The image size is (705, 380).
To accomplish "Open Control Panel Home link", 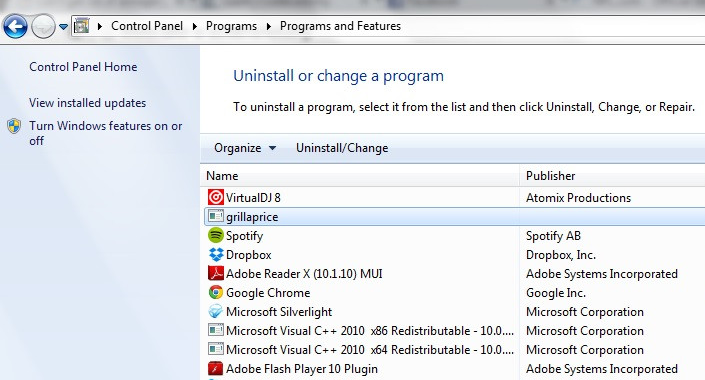I will tap(83, 67).
